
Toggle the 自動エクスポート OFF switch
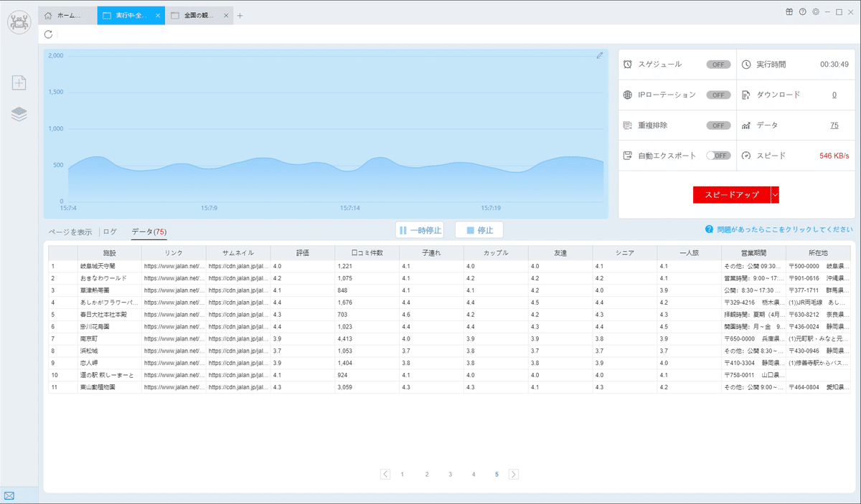coord(718,156)
